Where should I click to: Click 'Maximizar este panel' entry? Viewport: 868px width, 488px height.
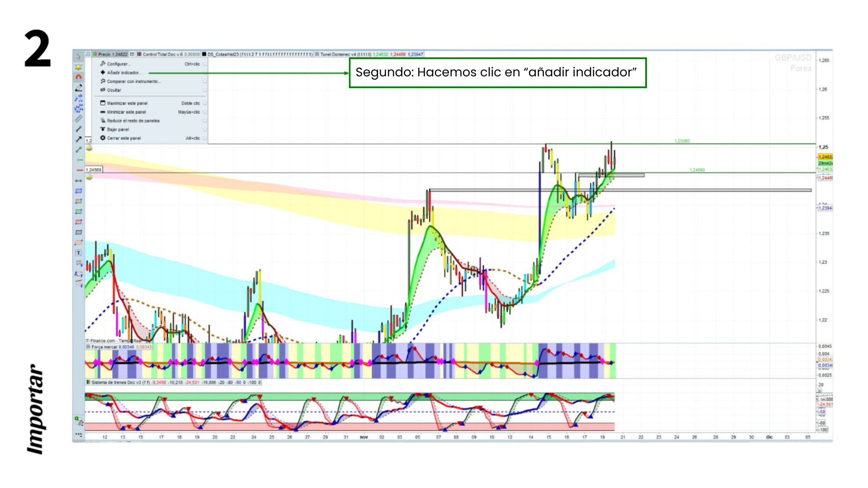(127, 103)
